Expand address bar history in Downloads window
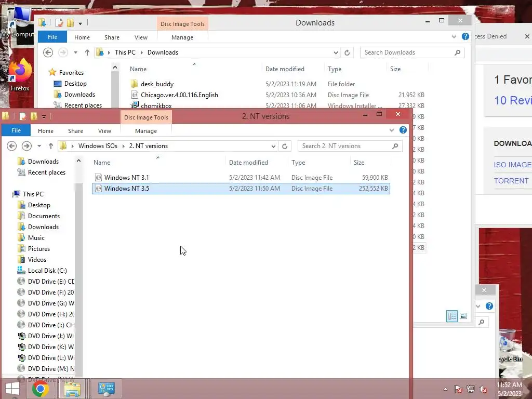 pyautogui.click(x=336, y=52)
